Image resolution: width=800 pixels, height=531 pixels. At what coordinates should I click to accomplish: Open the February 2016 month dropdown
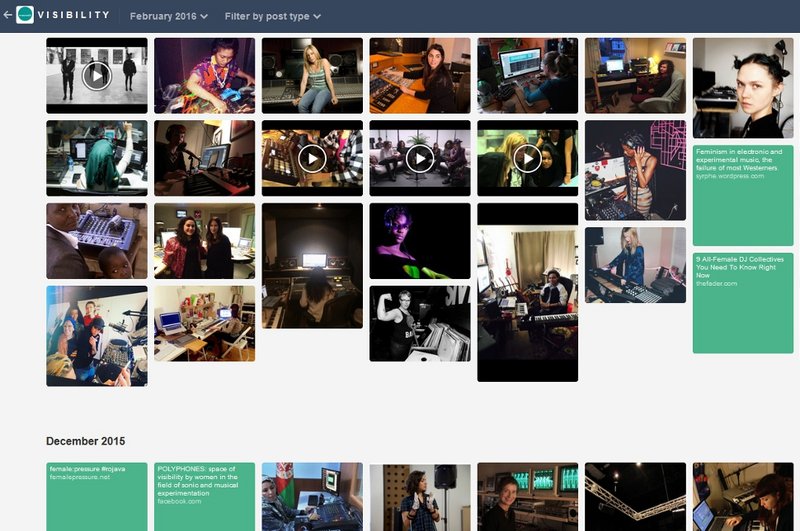pos(168,16)
